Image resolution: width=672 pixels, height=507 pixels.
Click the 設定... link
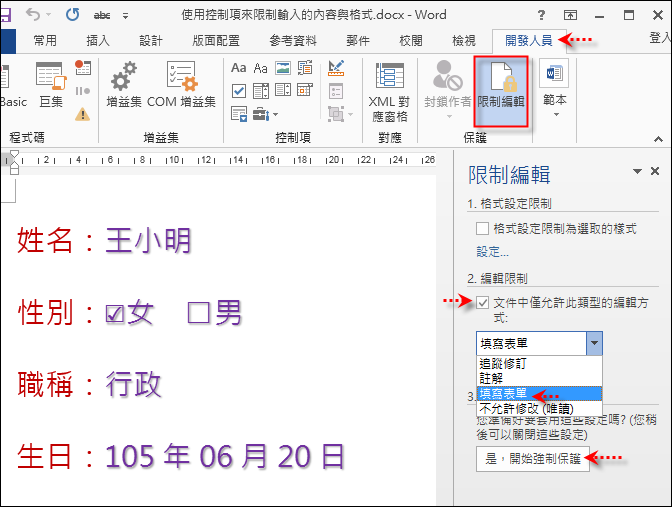[x=492, y=252]
